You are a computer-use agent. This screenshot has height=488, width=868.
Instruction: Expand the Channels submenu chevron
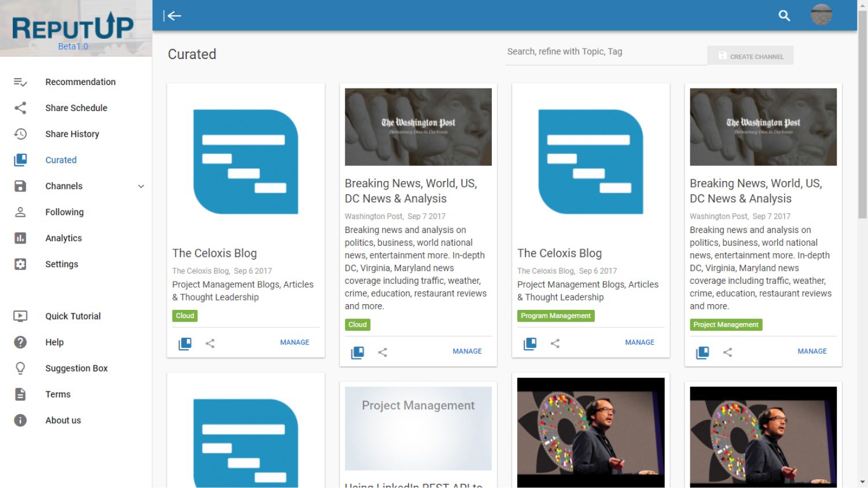141,186
